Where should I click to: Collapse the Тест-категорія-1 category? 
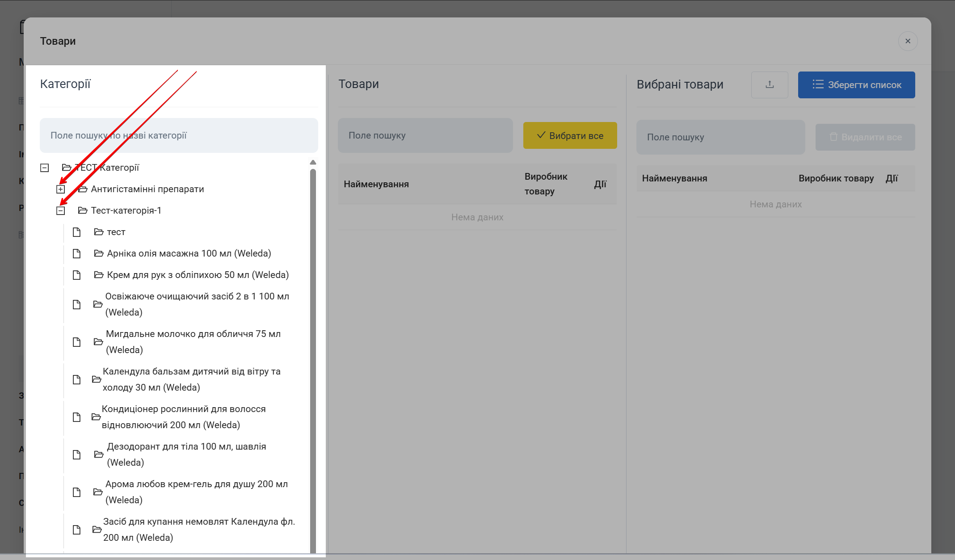click(x=61, y=211)
